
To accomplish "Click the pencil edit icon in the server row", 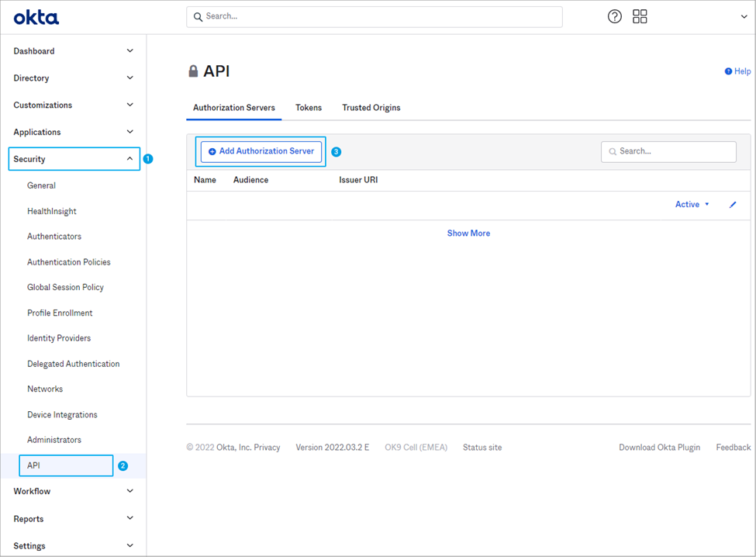I will click(x=733, y=205).
